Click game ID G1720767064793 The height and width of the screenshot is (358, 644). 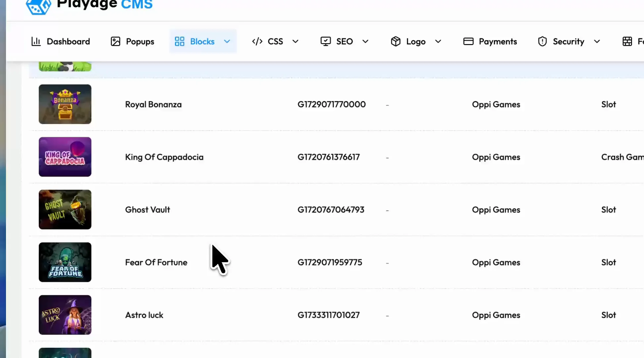pyautogui.click(x=331, y=210)
